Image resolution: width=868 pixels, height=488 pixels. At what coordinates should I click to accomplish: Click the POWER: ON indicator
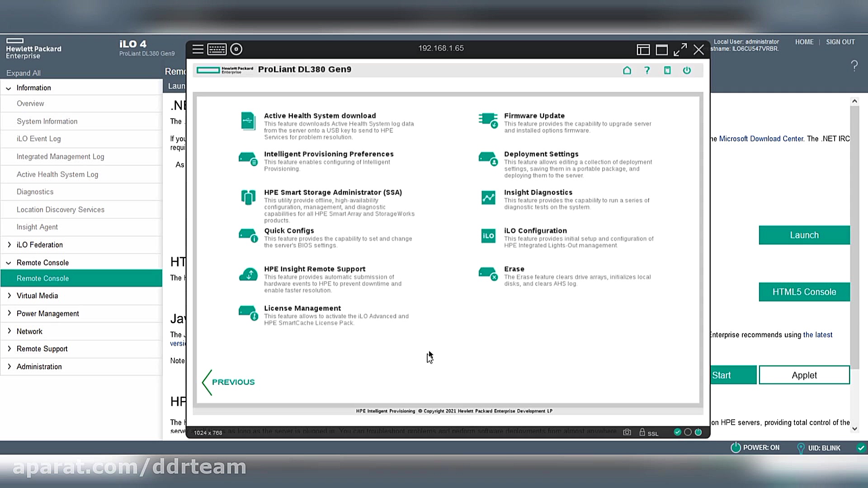pos(755,448)
